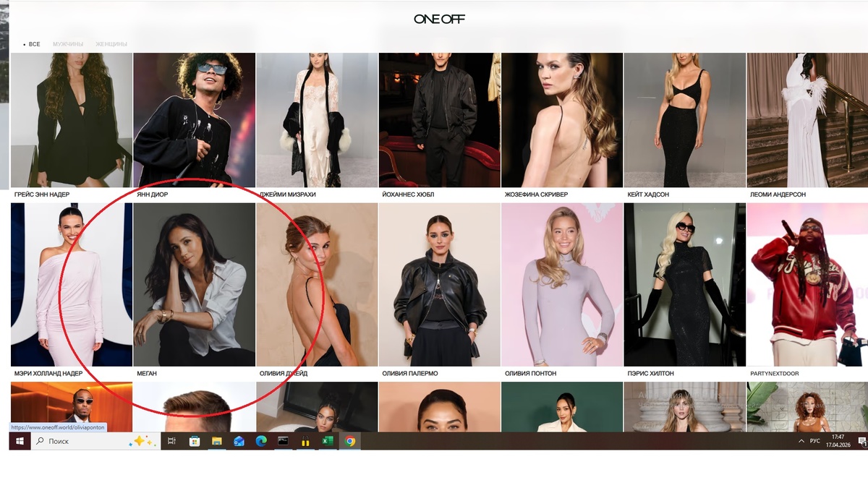Click the photo above the МЕГАН caption
Image resolution: width=868 pixels, height=488 pixels.
(x=195, y=284)
